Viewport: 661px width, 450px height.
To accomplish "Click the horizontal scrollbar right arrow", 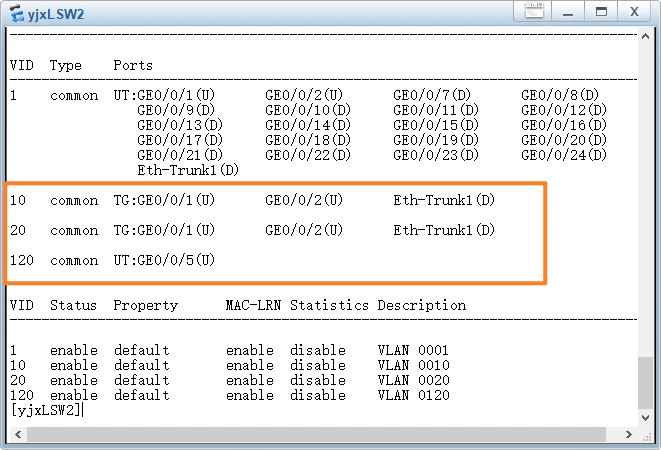I will click(629, 435).
